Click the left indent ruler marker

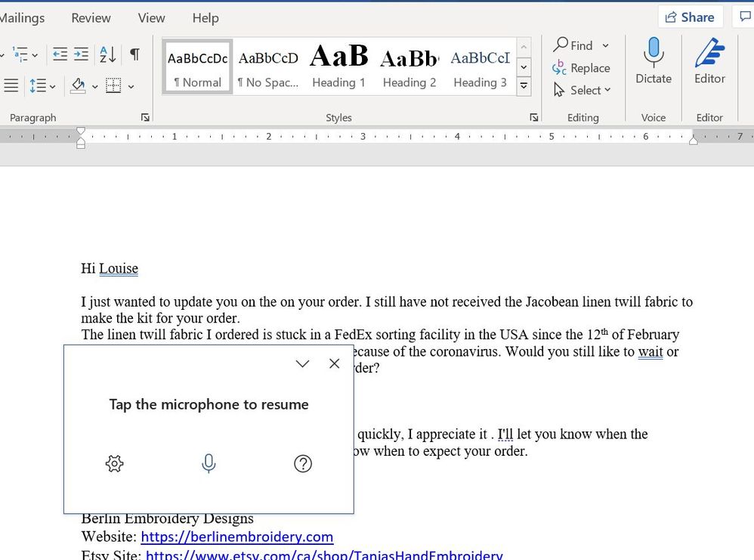click(81, 144)
